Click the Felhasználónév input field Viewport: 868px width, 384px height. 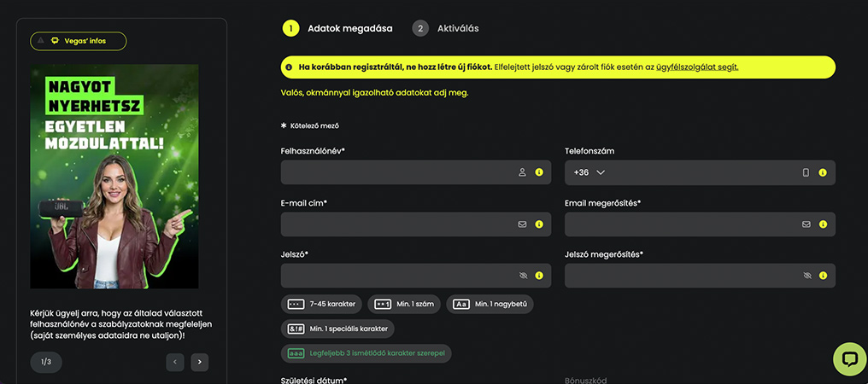click(x=416, y=172)
